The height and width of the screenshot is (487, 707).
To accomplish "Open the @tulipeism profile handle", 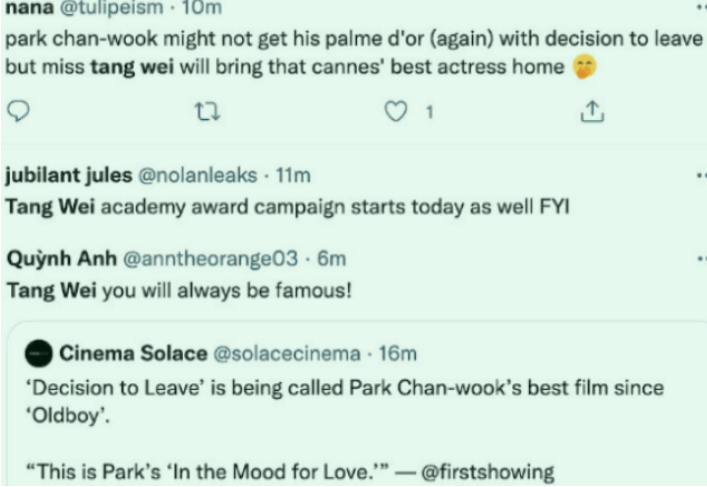I will tap(111, 8).
